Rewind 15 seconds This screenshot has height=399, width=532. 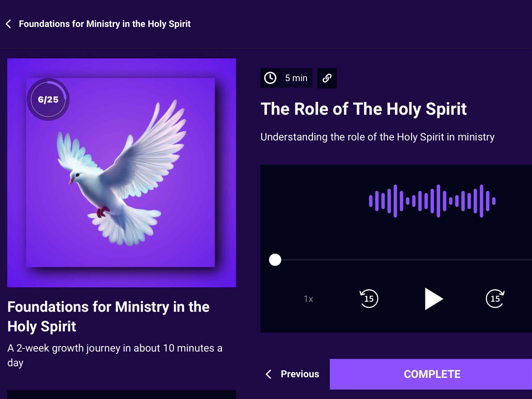[369, 298]
